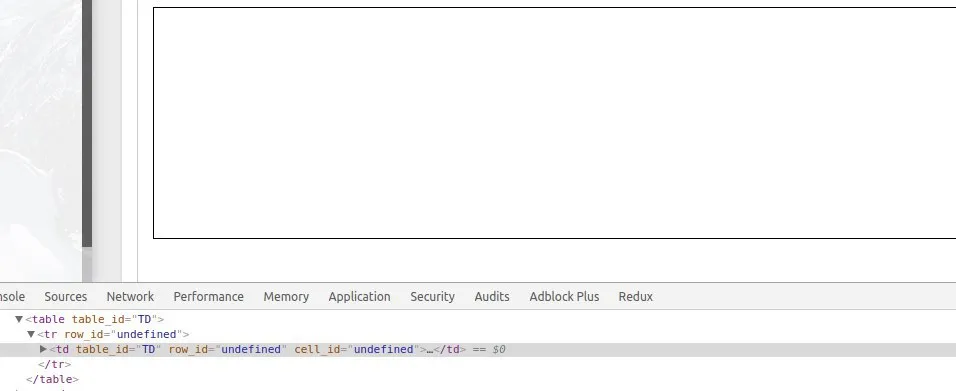Select the tr row_id="undefined" node
This screenshot has height=391, width=956.
[113, 334]
